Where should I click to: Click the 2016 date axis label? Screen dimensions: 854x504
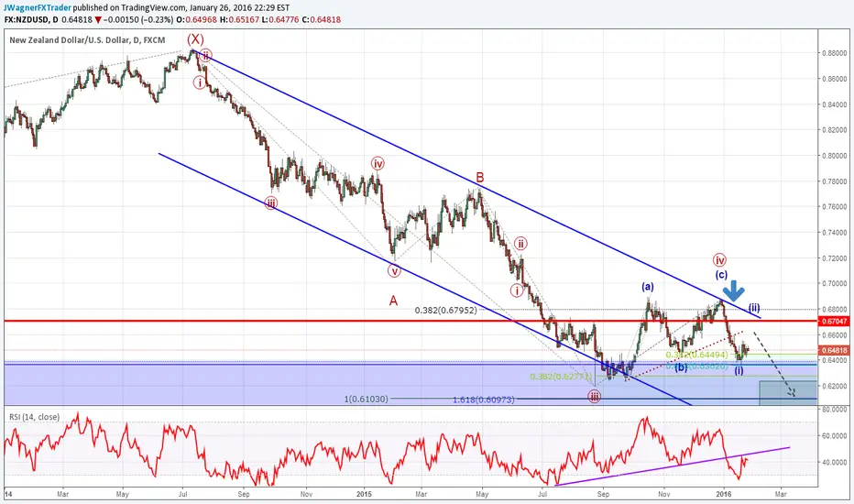click(723, 494)
